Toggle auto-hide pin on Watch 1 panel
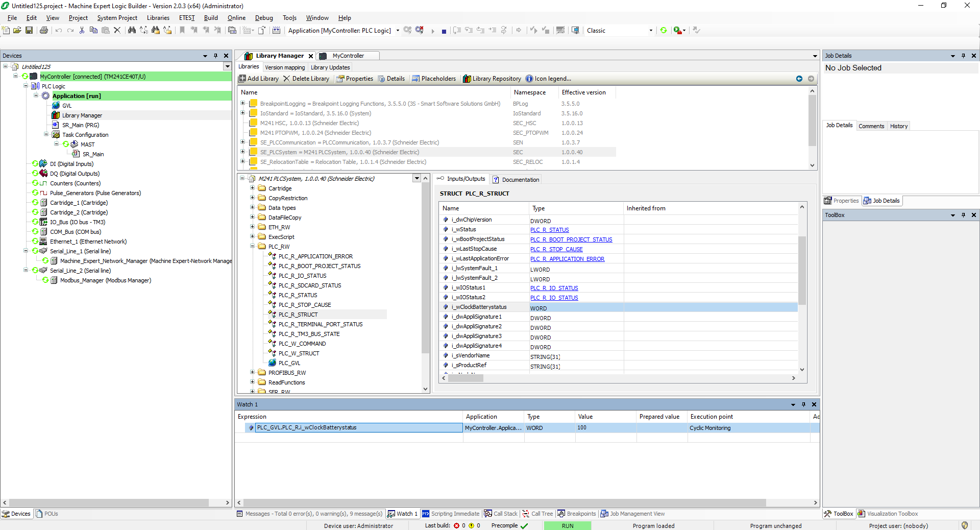Viewport: 980px width, 530px height. [803, 404]
